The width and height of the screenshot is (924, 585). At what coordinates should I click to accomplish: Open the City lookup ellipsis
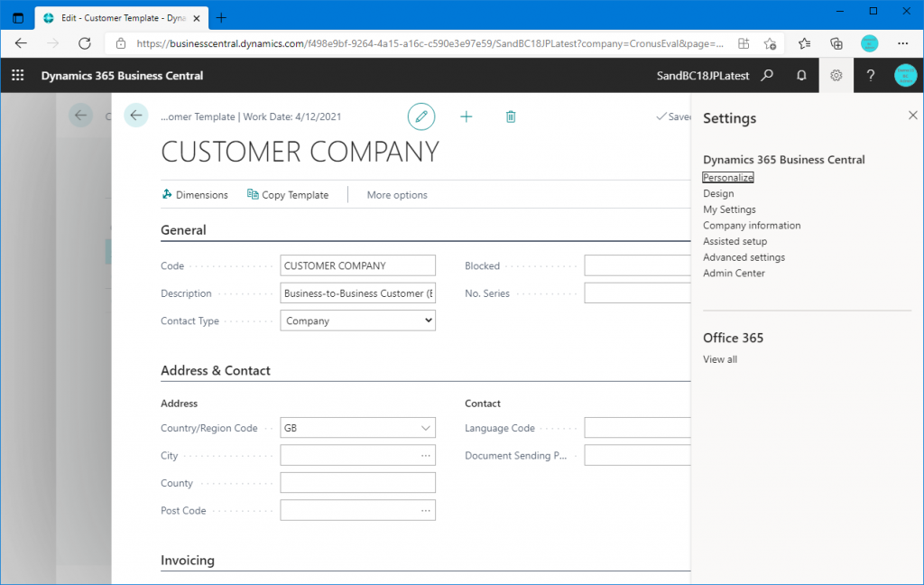click(426, 455)
